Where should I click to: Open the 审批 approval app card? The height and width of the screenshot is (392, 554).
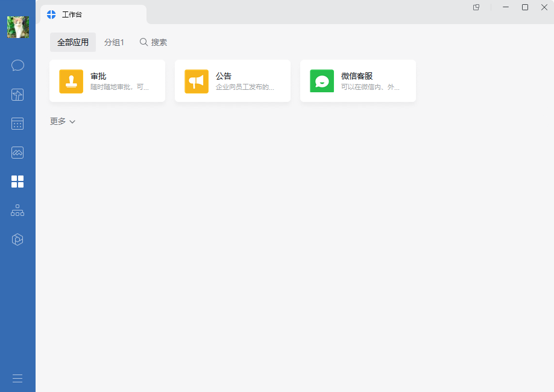click(107, 81)
